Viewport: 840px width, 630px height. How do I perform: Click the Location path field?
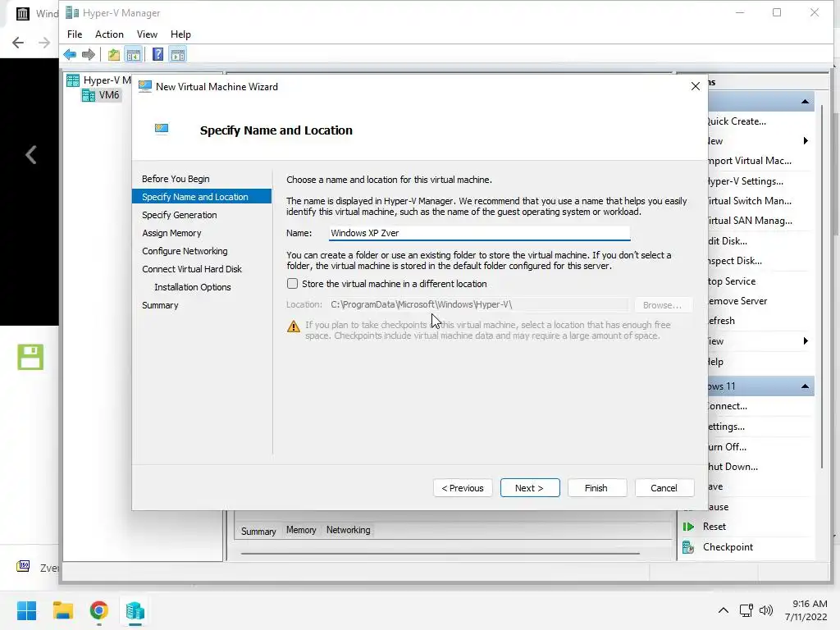pos(478,304)
